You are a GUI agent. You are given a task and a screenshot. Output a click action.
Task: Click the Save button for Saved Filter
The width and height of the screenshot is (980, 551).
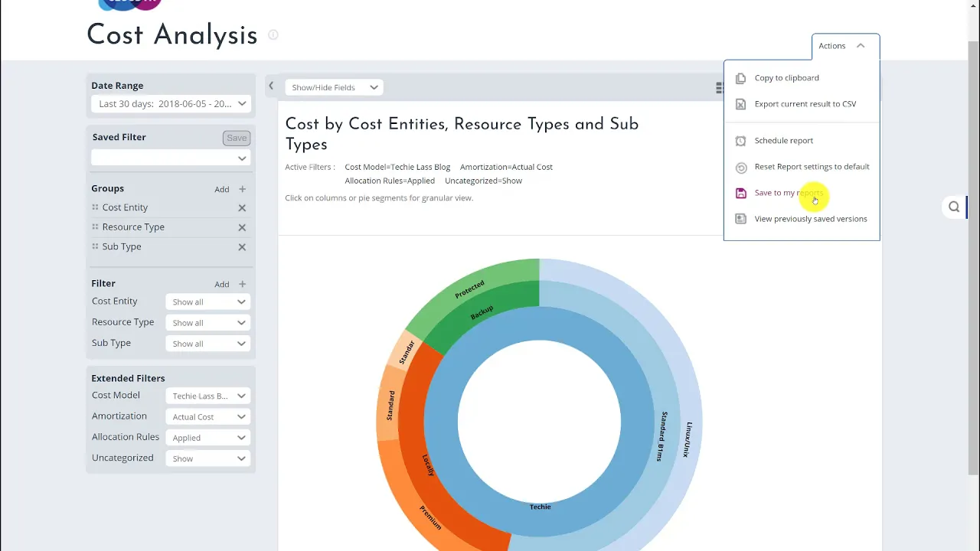tap(237, 138)
